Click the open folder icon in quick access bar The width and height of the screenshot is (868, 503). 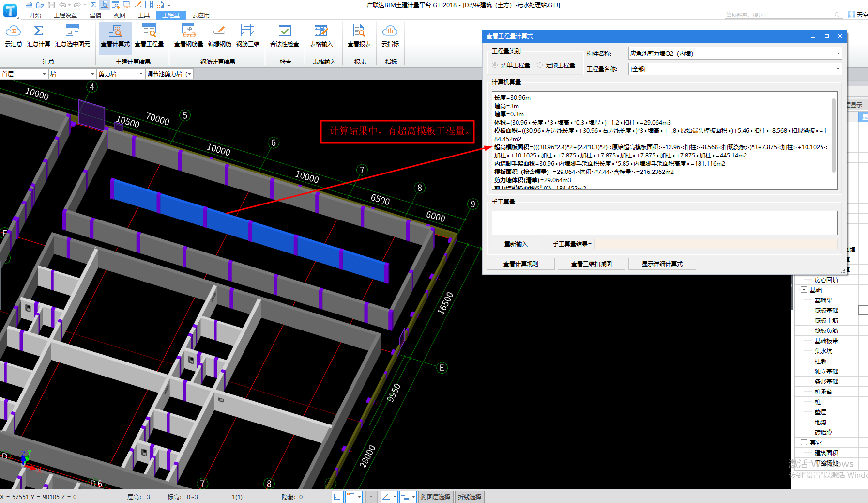(40, 5)
